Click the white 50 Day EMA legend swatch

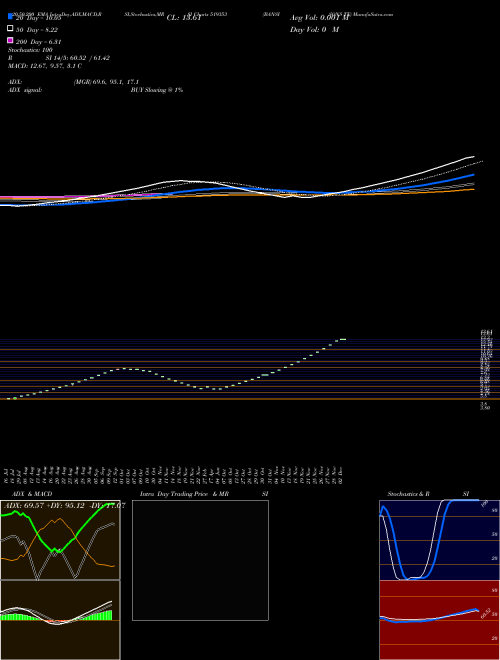10,29
